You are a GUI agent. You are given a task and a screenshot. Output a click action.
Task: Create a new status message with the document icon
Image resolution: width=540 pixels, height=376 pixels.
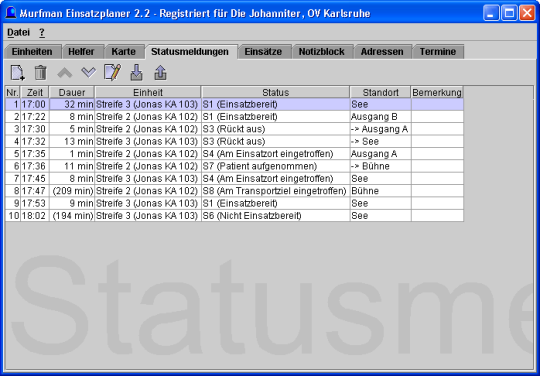(x=17, y=73)
